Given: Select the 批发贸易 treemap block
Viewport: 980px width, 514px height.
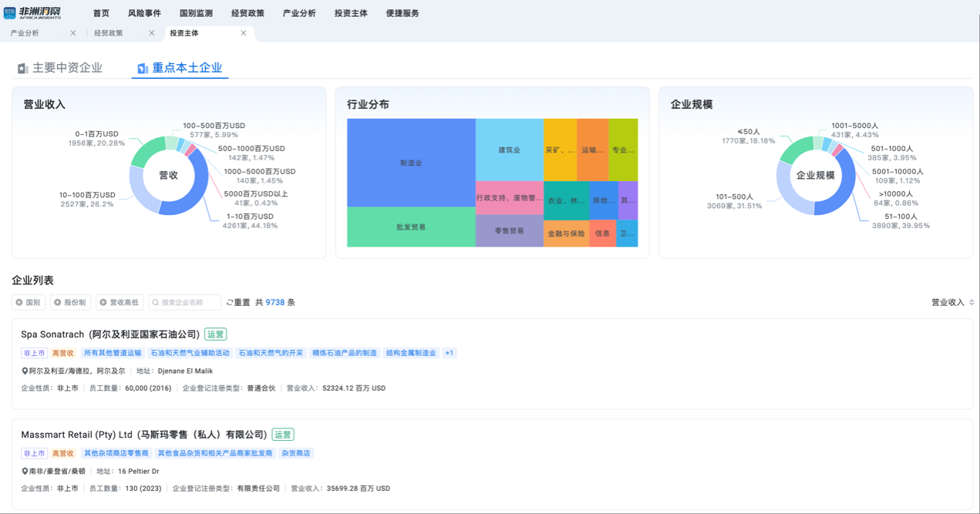Looking at the screenshot, I should pos(410,227).
